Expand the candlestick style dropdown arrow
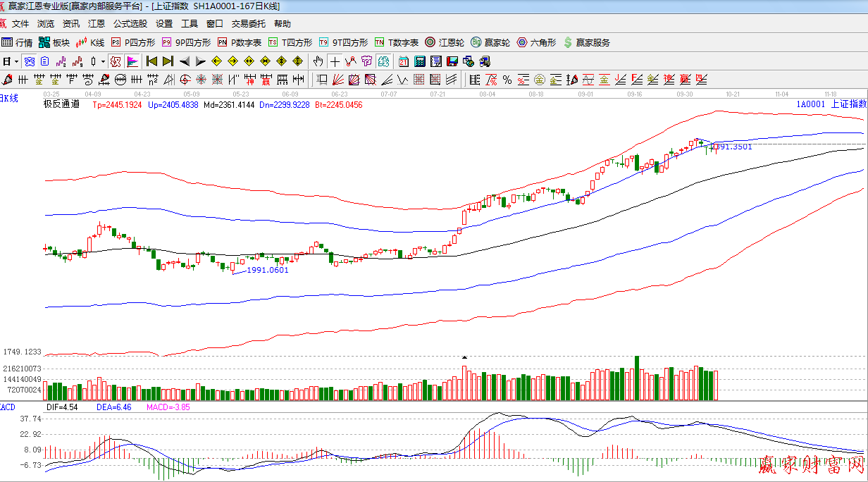The width and height of the screenshot is (868, 482). (103, 61)
